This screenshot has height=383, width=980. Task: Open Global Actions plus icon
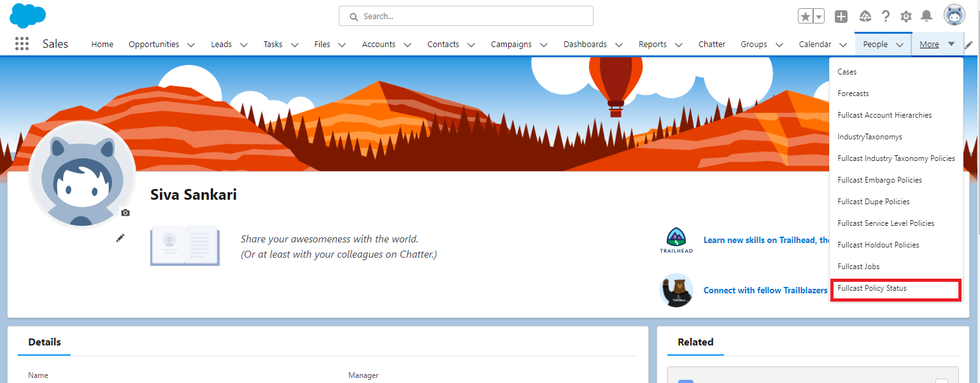tap(841, 17)
